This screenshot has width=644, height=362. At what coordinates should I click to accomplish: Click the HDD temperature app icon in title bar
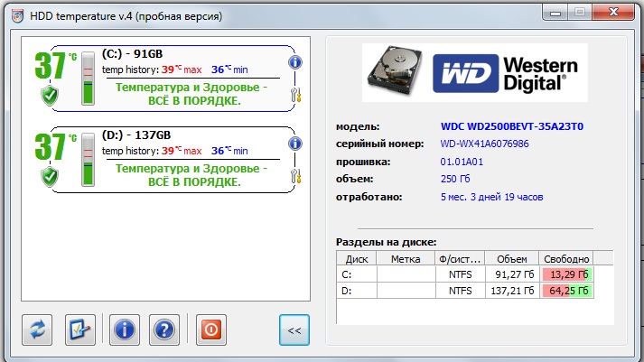click(x=18, y=16)
